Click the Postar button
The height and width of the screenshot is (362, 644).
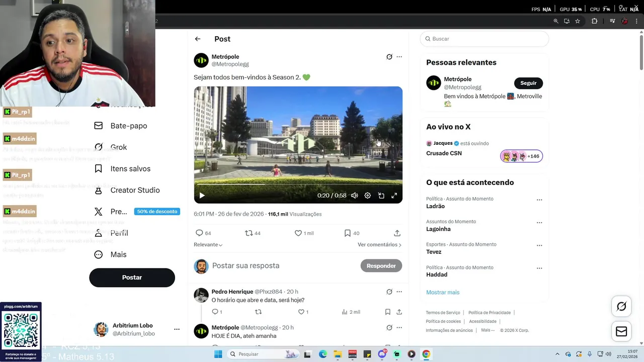click(132, 278)
